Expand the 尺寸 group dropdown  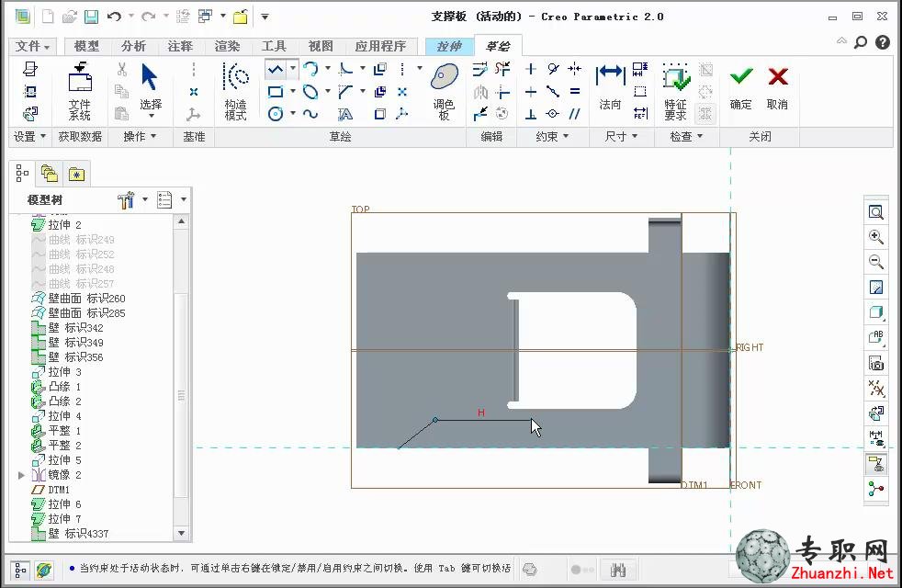pos(621,136)
